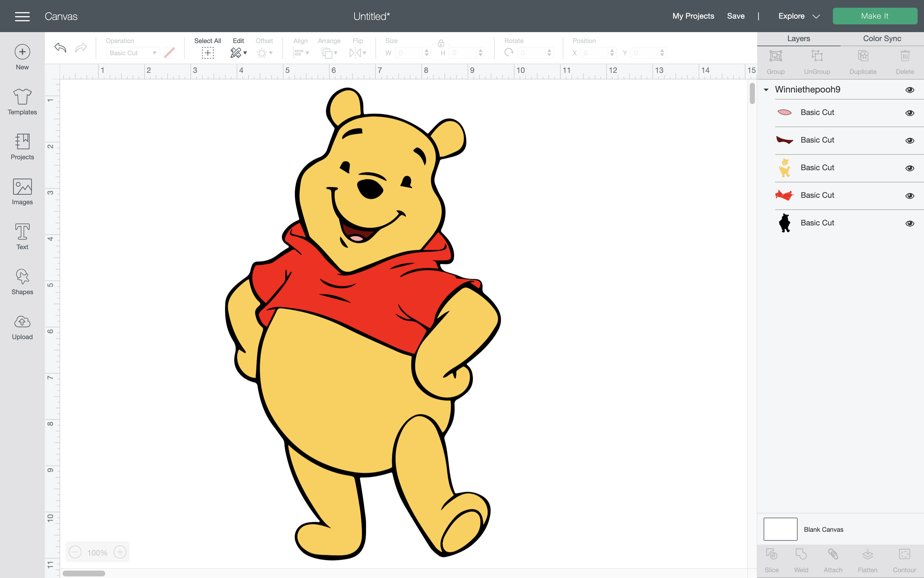Collapse the Winniethepooh9 group
The height and width of the screenshot is (578, 924).
[x=766, y=90]
